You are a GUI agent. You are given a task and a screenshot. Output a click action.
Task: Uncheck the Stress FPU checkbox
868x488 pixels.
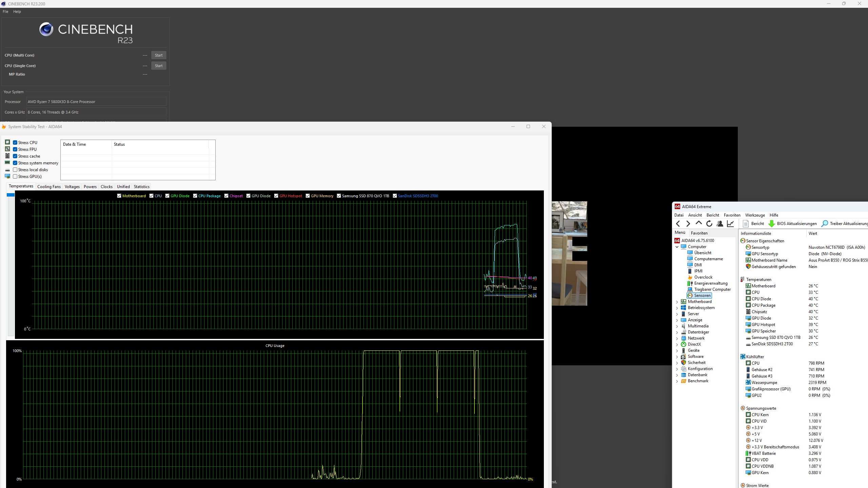pyautogui.click(x=15, y=149)
